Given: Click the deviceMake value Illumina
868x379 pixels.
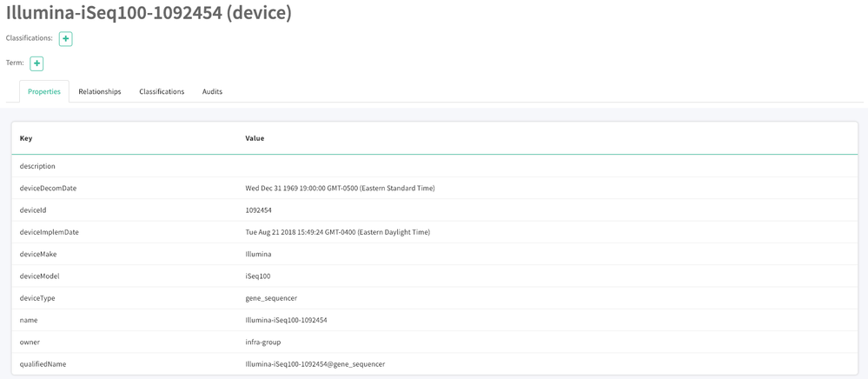Looking at the screenshot, I should [x=258, y=254].
